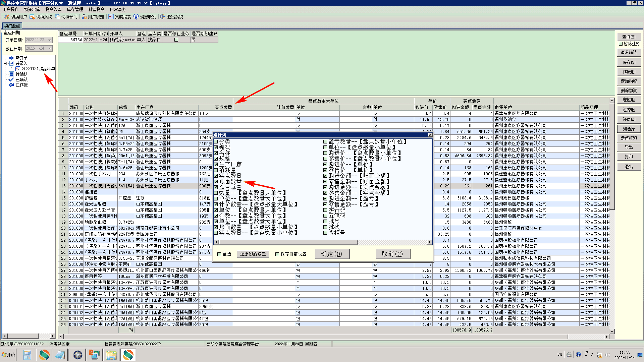Viewport: 644px width, 362px height.
Task: Click the 还原初始设置 reset button
Action: pyautogui.click(x=253, y=254)
